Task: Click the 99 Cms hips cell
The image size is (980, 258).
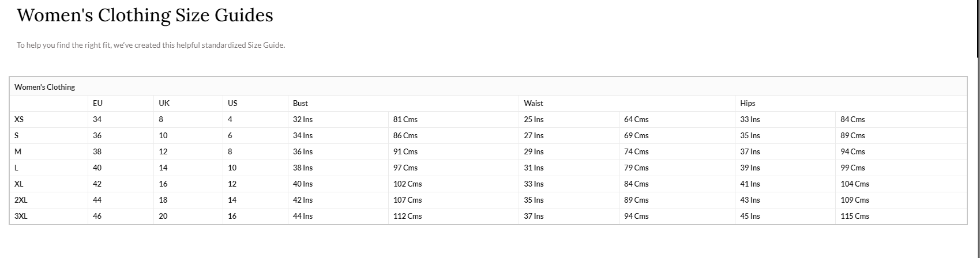Action: click(x=853, y=168)
